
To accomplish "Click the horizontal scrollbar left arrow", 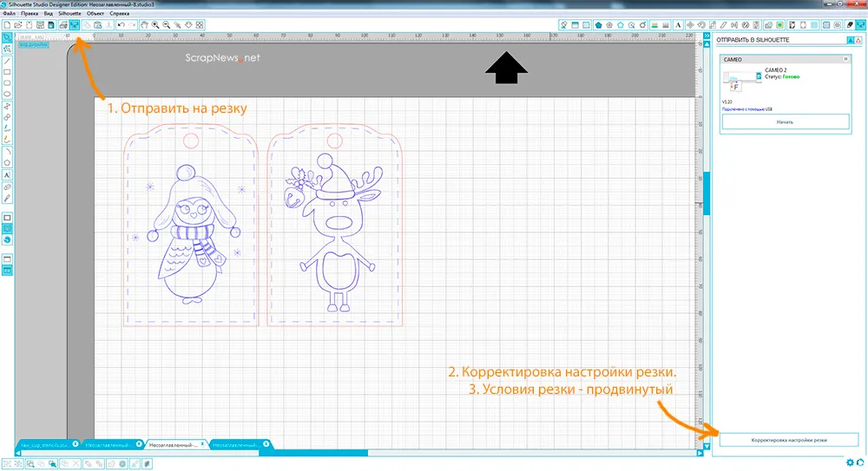I will coord(17,453).
